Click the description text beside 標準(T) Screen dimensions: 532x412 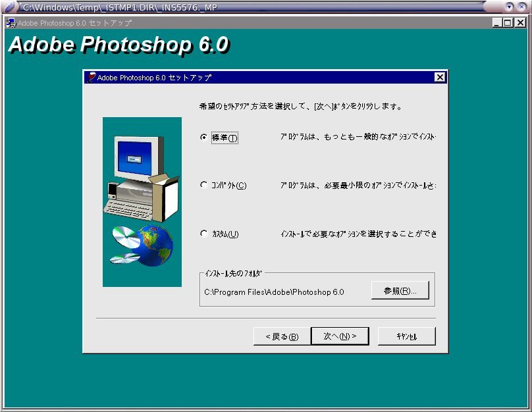point(358,137)
